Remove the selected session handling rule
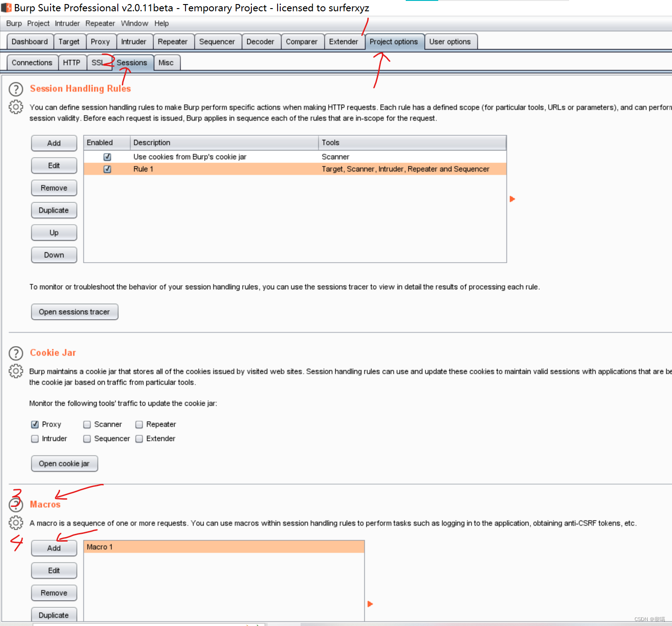The width and height of the screenshot is (672, 626). (54, 188)
